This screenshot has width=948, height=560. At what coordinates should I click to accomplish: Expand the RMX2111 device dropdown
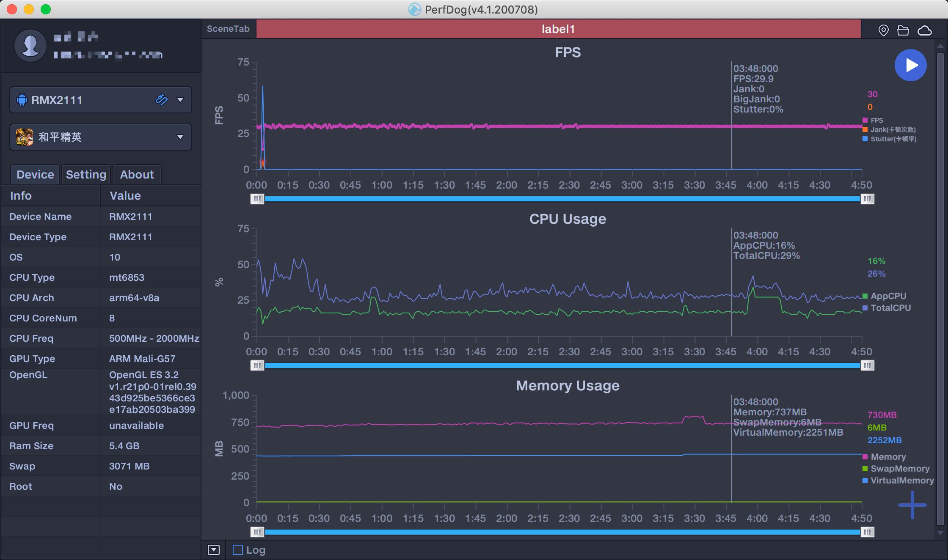(180, 100)
